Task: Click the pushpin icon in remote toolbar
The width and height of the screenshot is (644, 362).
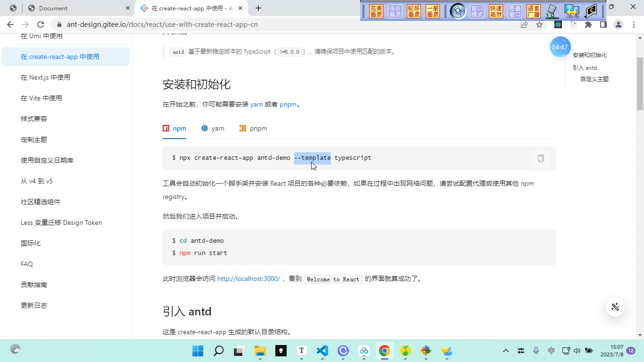Action: click(458, 11)
